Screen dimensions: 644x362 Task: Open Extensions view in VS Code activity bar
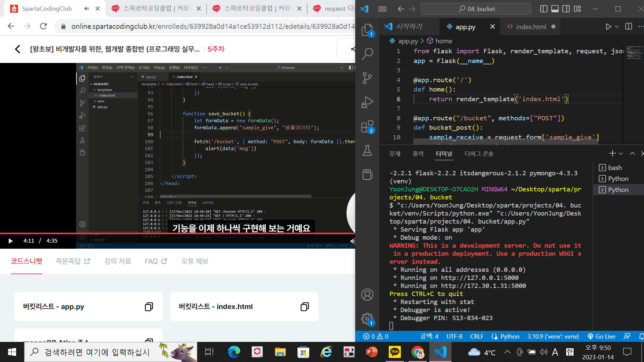[367, 127]
